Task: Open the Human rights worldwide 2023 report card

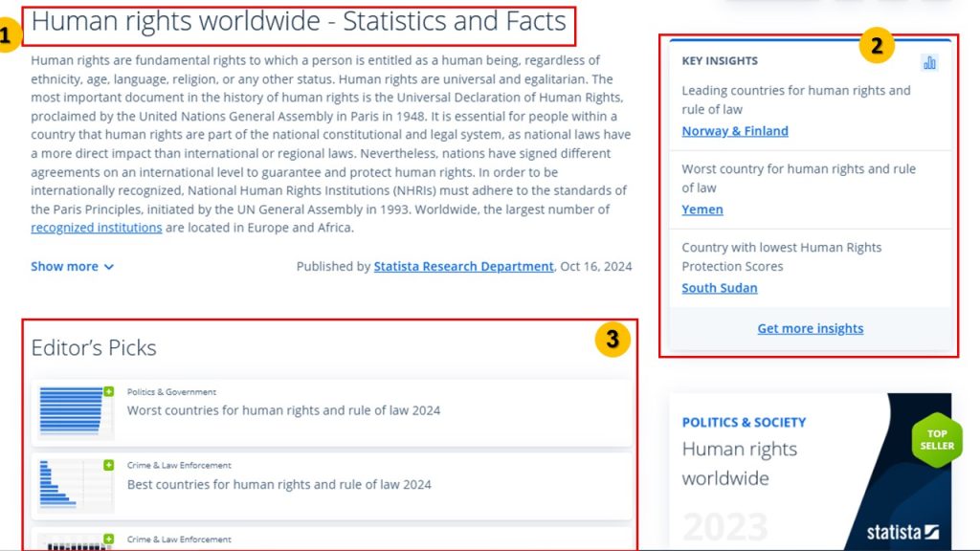Action: 810,472
